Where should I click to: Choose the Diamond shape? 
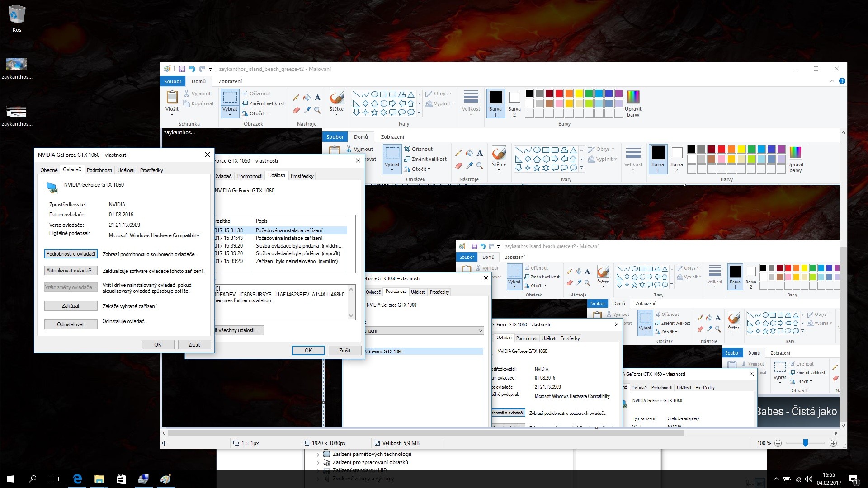(x=365, y=103)
